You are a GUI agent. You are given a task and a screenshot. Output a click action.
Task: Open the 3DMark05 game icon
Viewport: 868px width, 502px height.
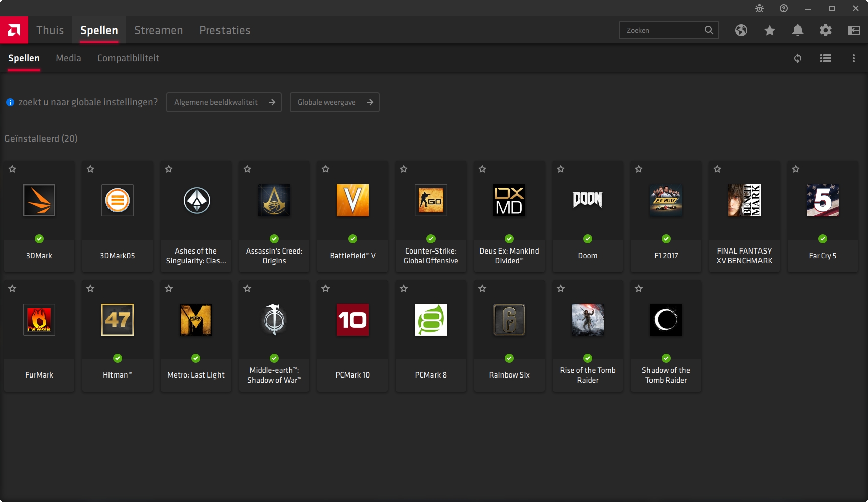(118, 200)
